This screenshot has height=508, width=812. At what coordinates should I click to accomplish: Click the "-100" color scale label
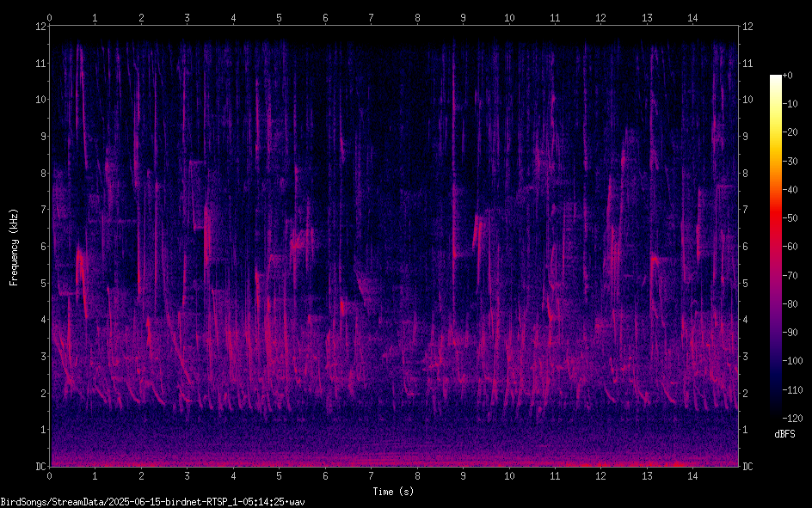tap(792, 361)
